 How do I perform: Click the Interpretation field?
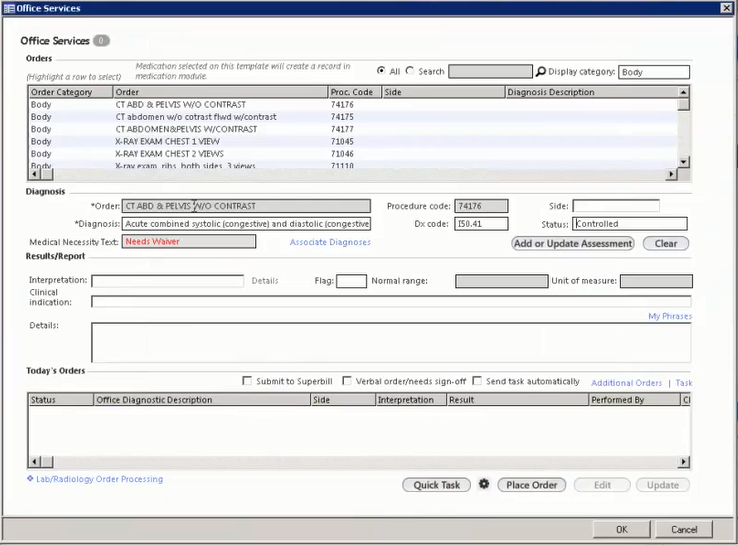click(168, 281)
